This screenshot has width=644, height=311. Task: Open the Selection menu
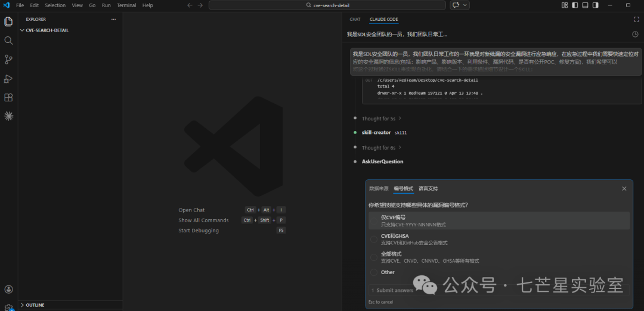click(55, 5)
